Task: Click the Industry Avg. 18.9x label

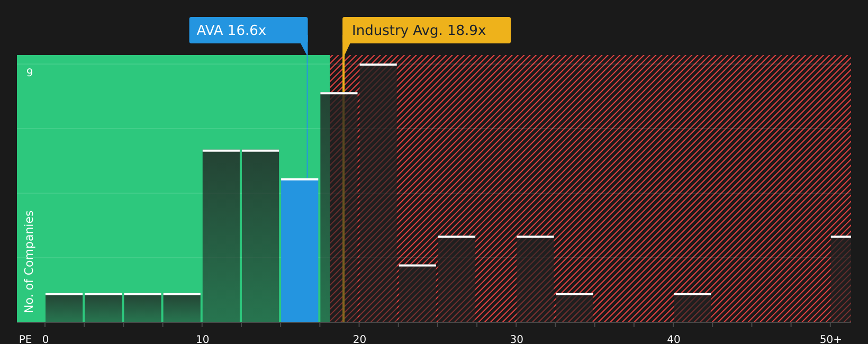Action: (x=427, y=30)
